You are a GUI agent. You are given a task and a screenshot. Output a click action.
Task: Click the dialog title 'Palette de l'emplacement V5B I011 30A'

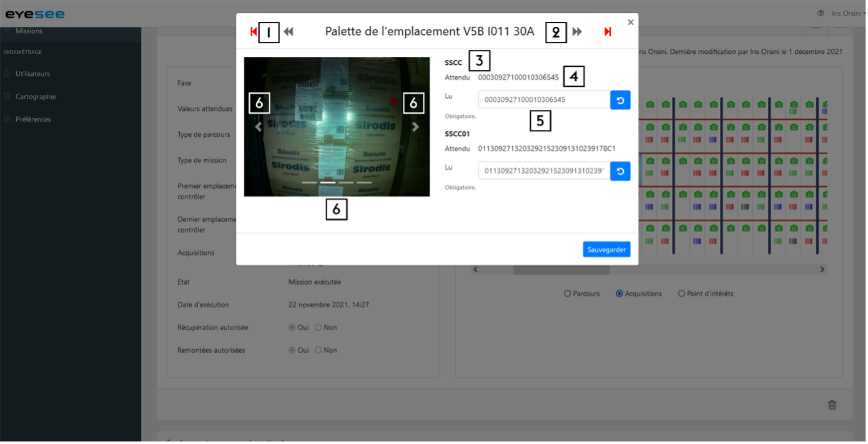[x=430, y=31]
